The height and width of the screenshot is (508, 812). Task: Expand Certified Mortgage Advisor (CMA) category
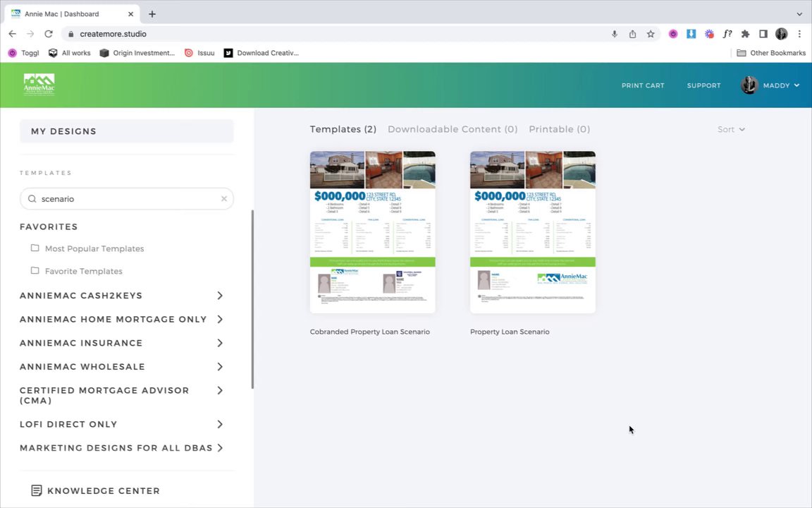click(220, 390)
